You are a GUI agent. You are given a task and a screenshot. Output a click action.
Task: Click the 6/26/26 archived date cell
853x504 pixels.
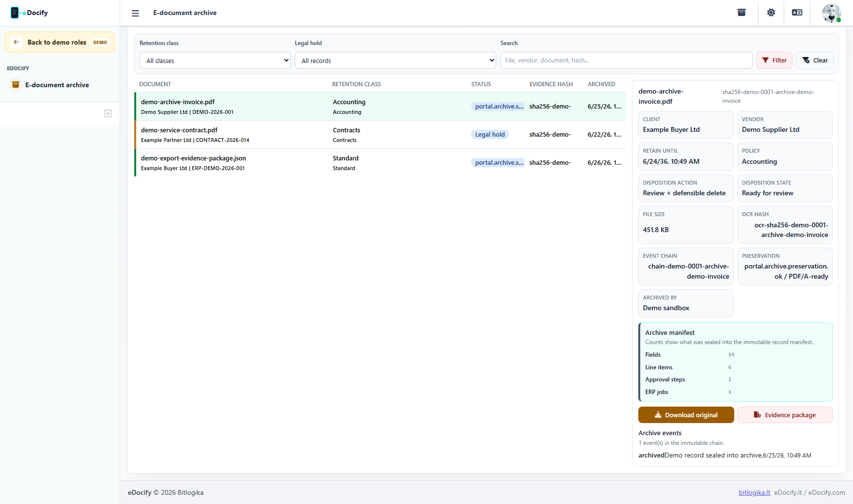click(604, 163)
